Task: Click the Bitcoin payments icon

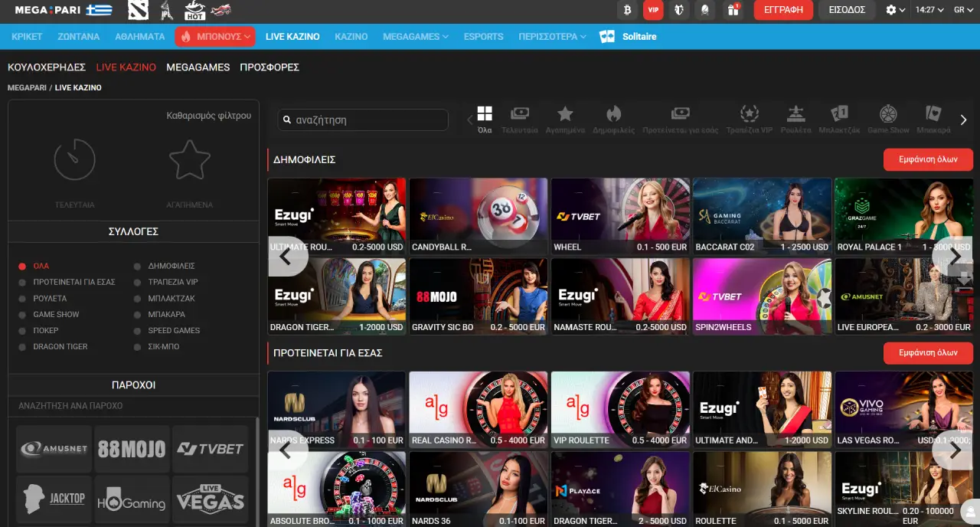Action: coord(628,10)
